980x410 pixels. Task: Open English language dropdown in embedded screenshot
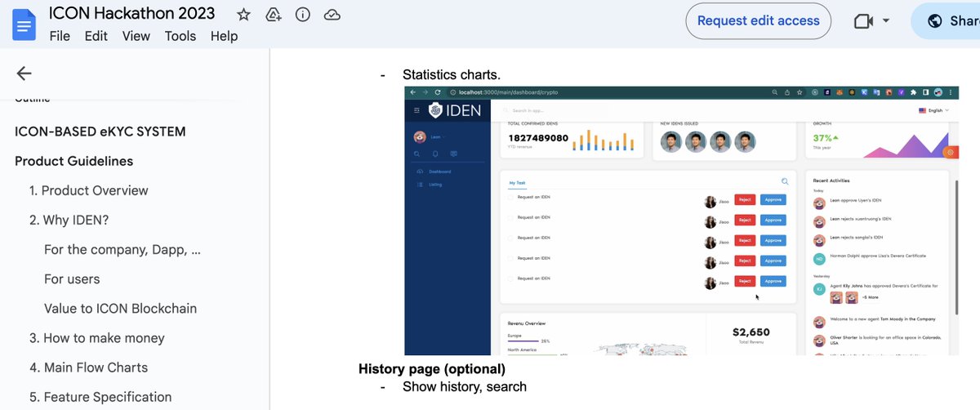click(x=933, y=110)
